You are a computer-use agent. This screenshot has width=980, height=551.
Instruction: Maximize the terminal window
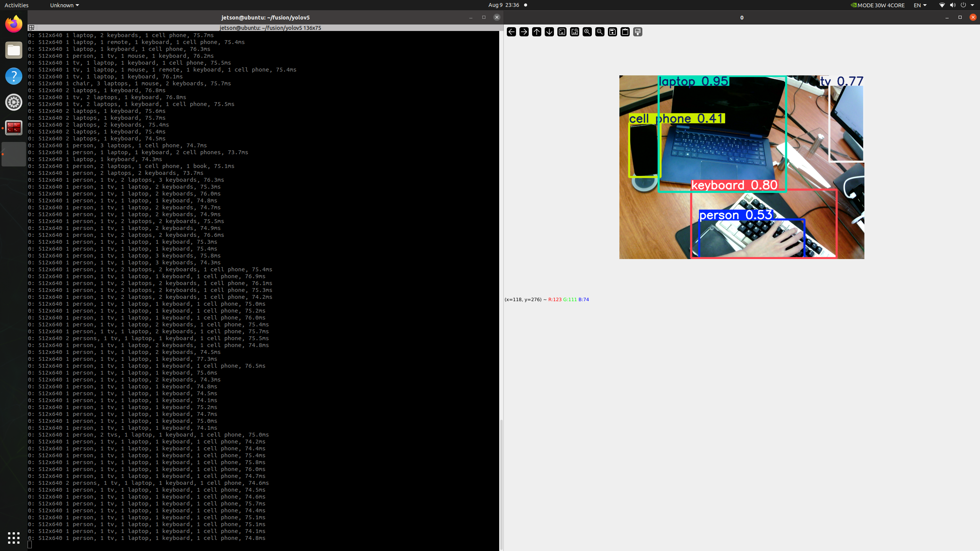[x=484, y=17]
